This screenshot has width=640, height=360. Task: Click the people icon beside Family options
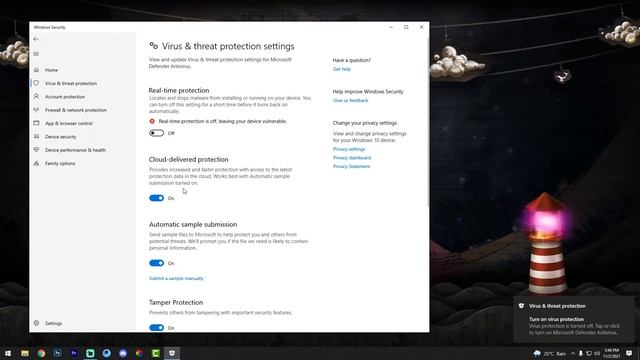(x=36, y=163)
